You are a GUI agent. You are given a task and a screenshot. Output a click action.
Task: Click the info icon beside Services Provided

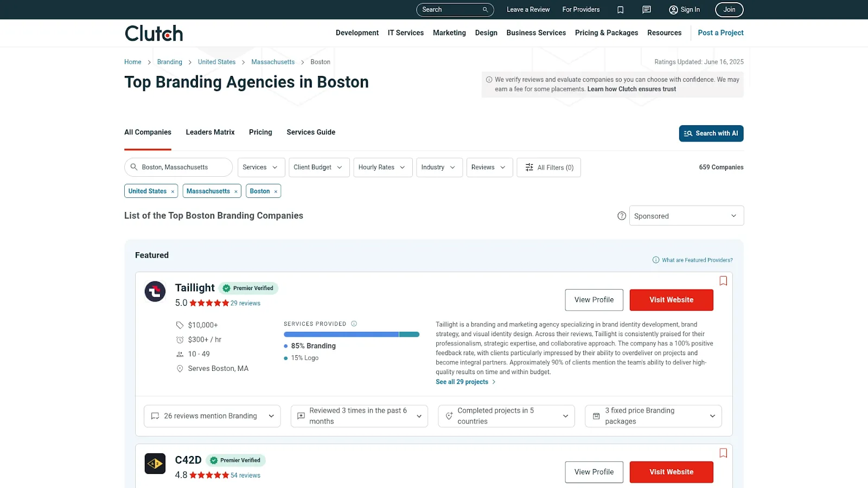point(354,323)
